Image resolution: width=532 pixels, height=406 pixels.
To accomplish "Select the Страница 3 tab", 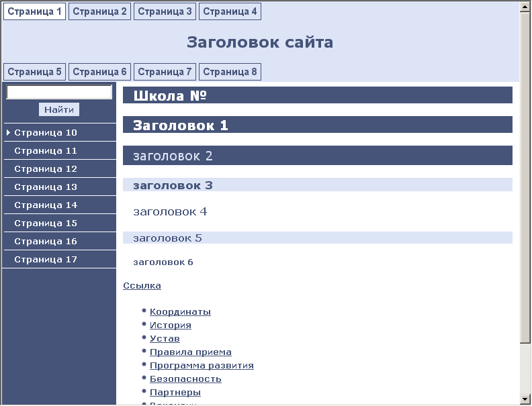I will tap(165, 11).
